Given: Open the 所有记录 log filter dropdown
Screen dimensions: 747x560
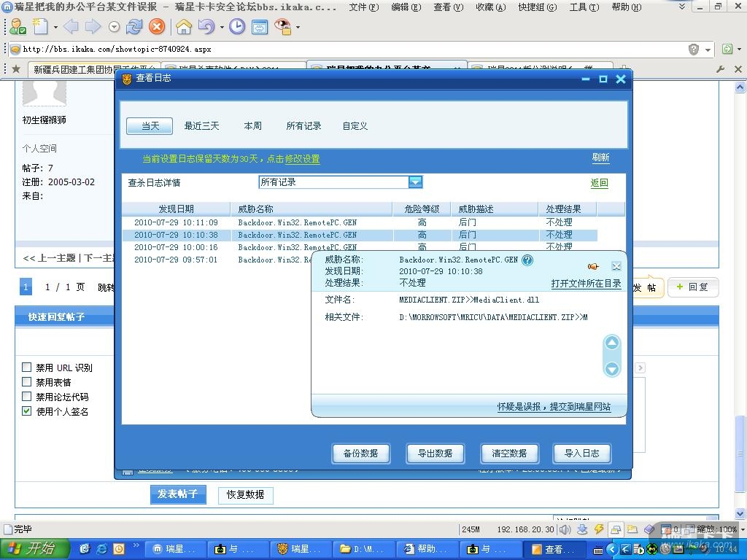Looking at the screenshot, I should 415,182.
